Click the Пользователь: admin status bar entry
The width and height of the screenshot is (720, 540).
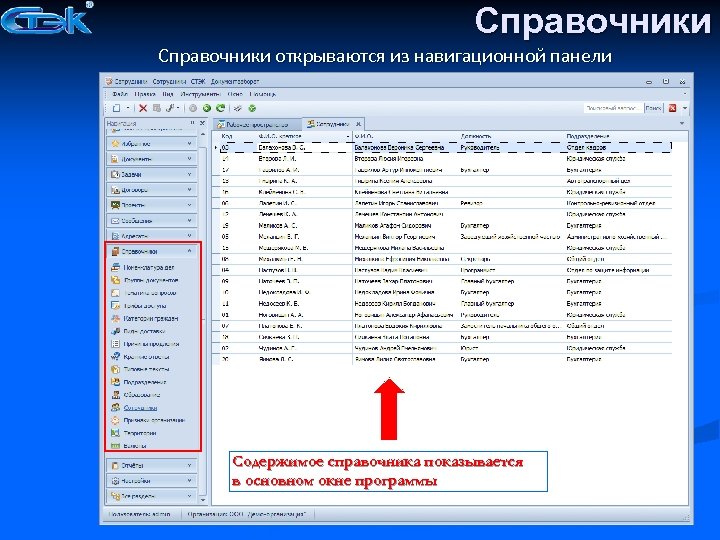pos(140,514)
